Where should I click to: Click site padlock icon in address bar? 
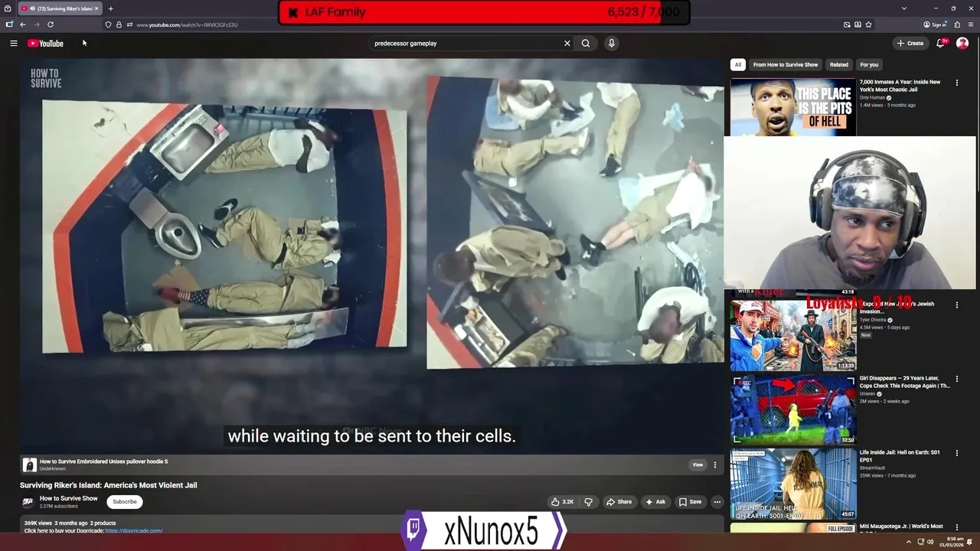[x=119, y=24]
